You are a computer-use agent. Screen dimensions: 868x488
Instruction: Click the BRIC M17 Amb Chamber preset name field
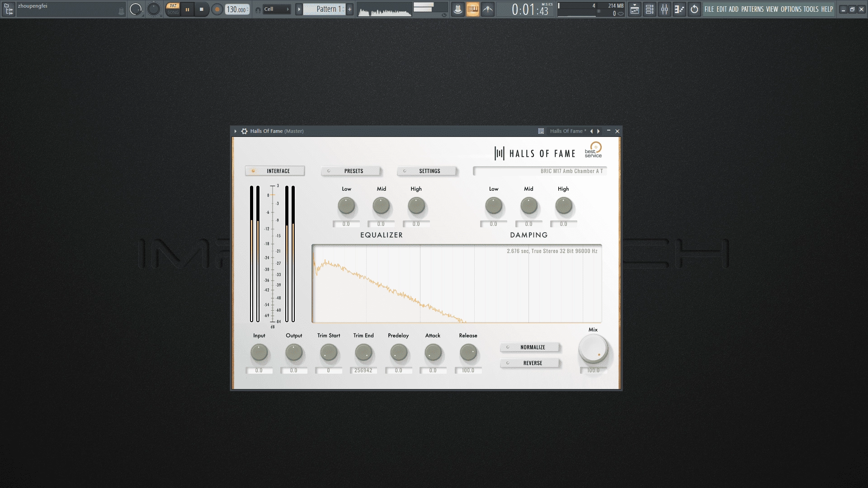[x=540, y=171]
